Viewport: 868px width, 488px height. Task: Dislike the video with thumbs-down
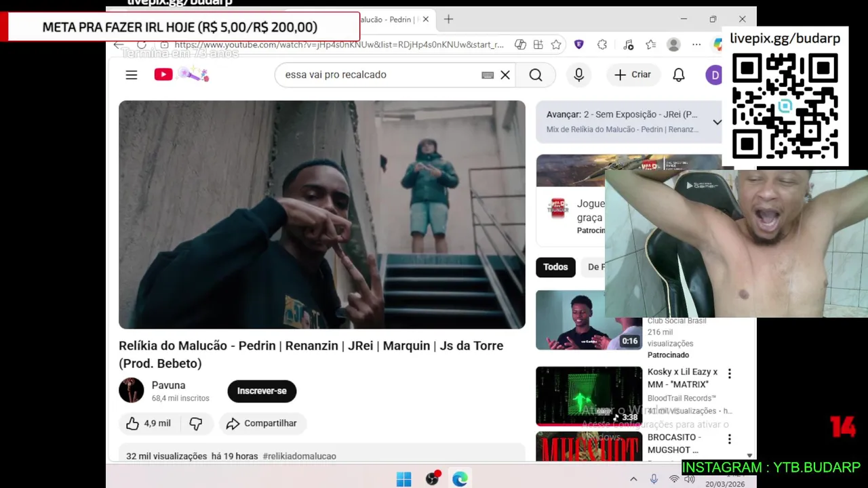coord(196,424)
